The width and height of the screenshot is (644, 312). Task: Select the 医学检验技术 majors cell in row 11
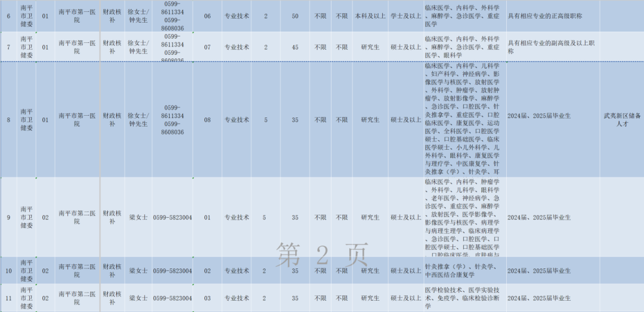[x=462, y=298]
